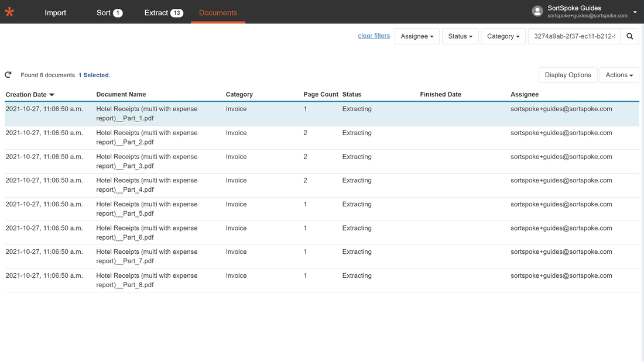Image resolution: width=644 pixels, height=362 pixels.
Task: Sort by Document Name column header
Action: tap(121, 94)
